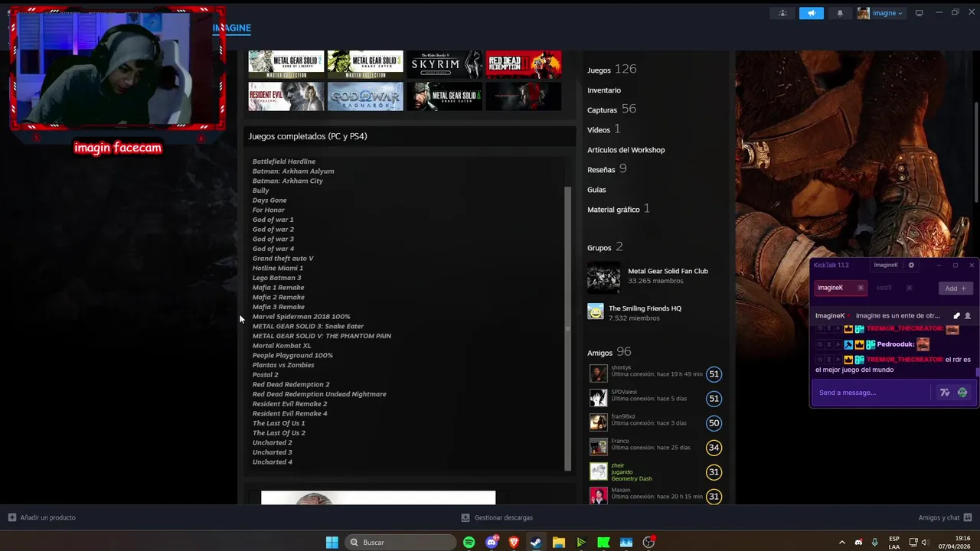Viewport: 980px width, 551px height.
Task: Open Videos link in profile sidebar
Action: click(x=603, y=129)
